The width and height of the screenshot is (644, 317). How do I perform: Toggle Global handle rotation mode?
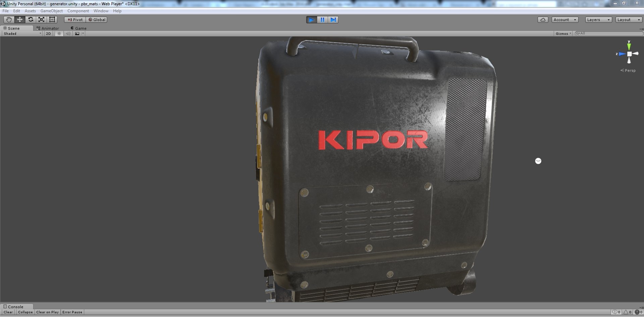(x=97, y=19)
